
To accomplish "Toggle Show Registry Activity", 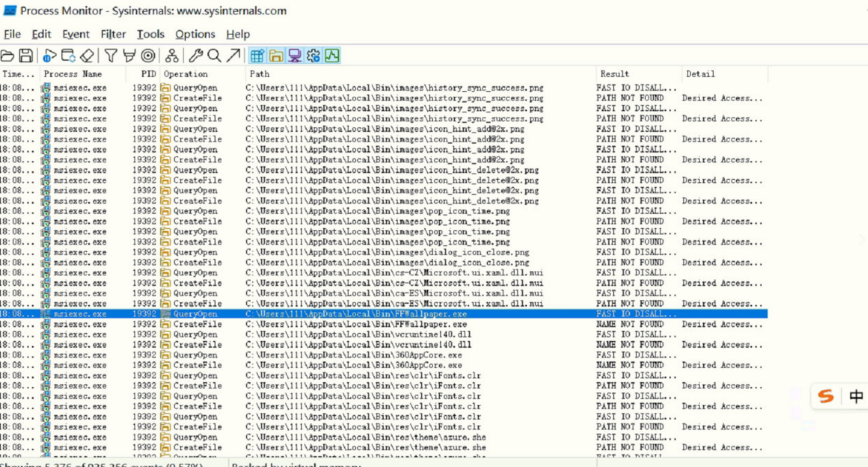I will tap(257, 56).
